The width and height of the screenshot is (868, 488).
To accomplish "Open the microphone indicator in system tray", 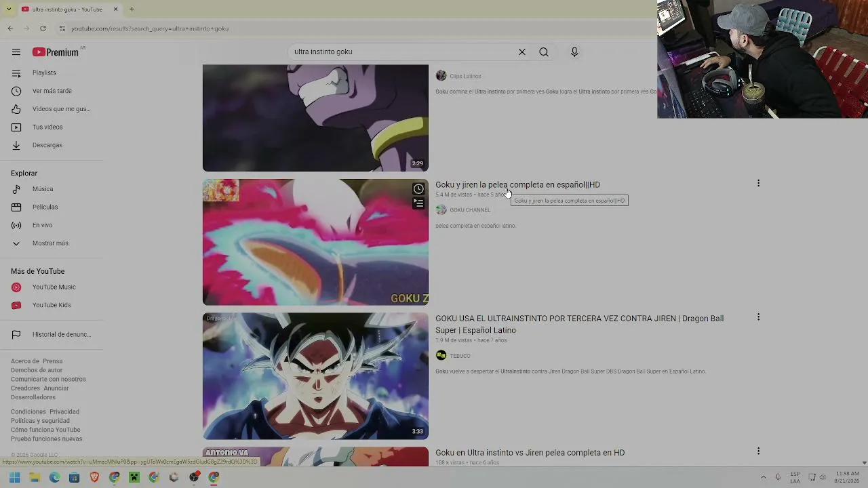I will click(778, 477).
